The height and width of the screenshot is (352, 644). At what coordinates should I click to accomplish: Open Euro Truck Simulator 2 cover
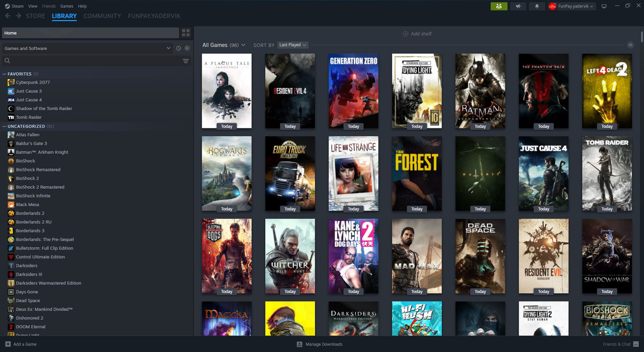pyautogui.click(x=290, y=174)
